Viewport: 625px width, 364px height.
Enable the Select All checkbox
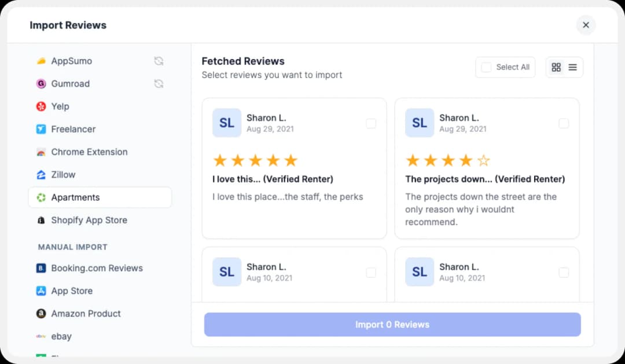click(486, 67)
